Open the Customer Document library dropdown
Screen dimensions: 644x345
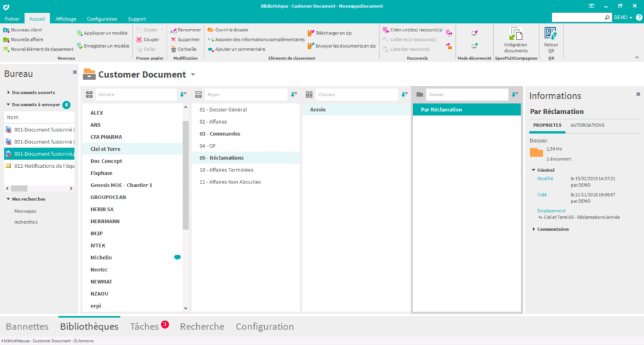(x=193, y=75)
